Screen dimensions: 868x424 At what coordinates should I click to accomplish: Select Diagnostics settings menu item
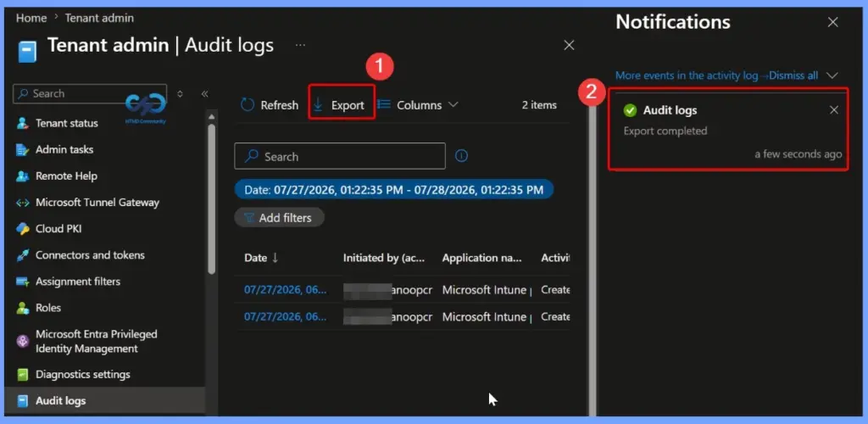pos(82,375)
